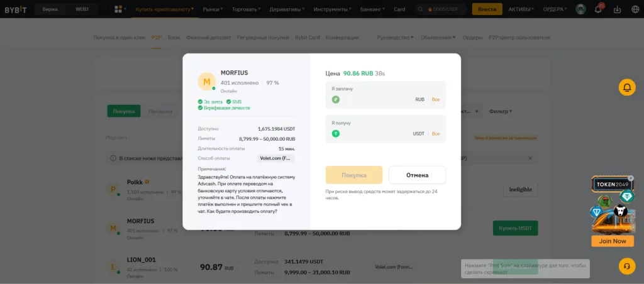Expand the Руководство dropdown

coord(395,37)
